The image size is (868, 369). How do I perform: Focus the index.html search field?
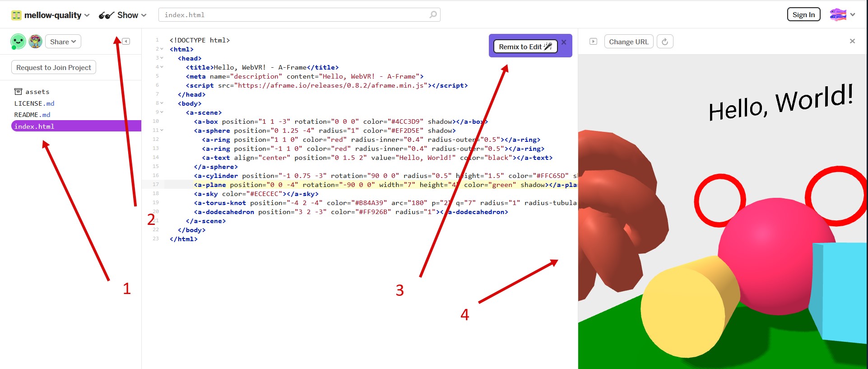click(299, 15)
